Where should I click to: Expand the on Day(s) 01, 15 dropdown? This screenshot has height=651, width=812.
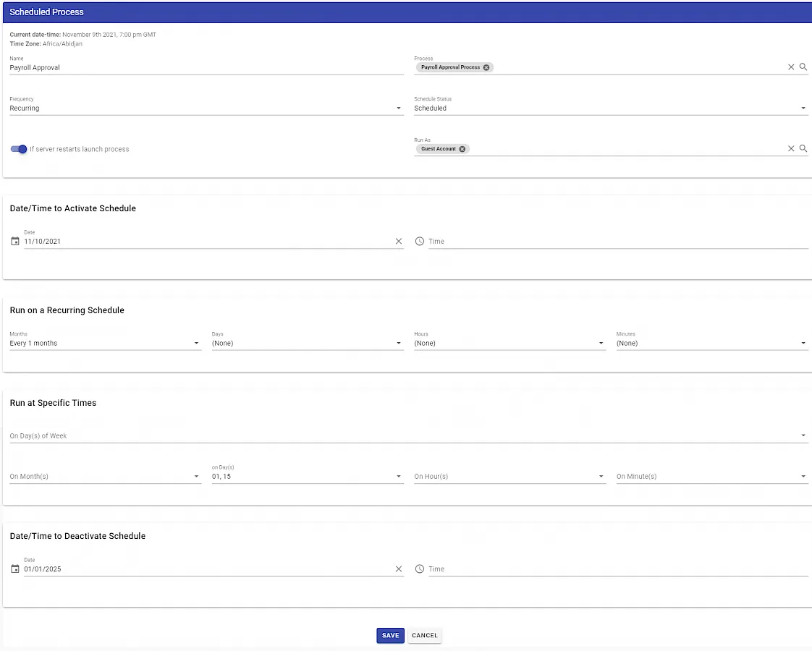point(308,476)
